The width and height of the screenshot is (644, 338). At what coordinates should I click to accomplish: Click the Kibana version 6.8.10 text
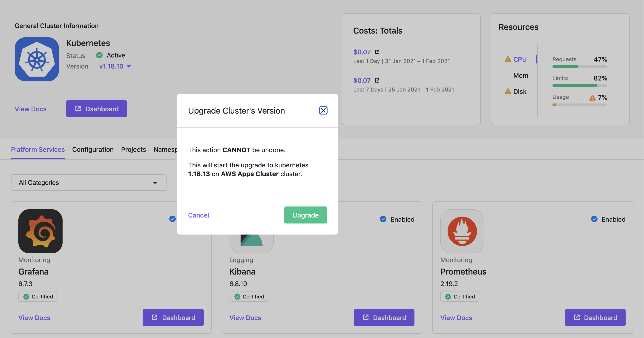click(238, 284)
